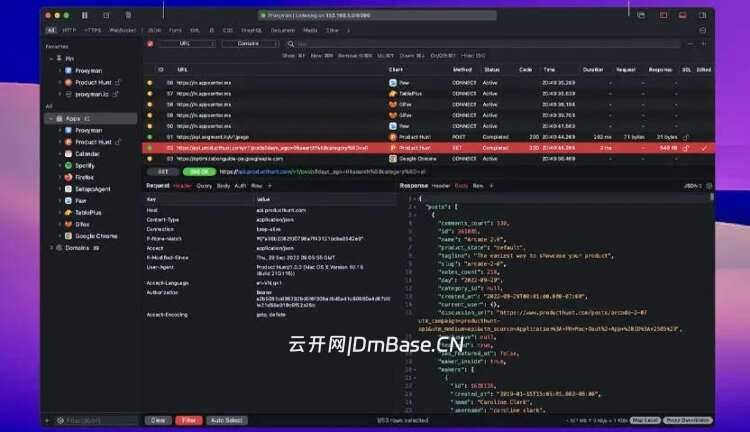The width and height of the screenshot is (750, 432).
Task: Click the SSL lock icon in selected red row
Action: pyautogui.click(x=686, y=148)
